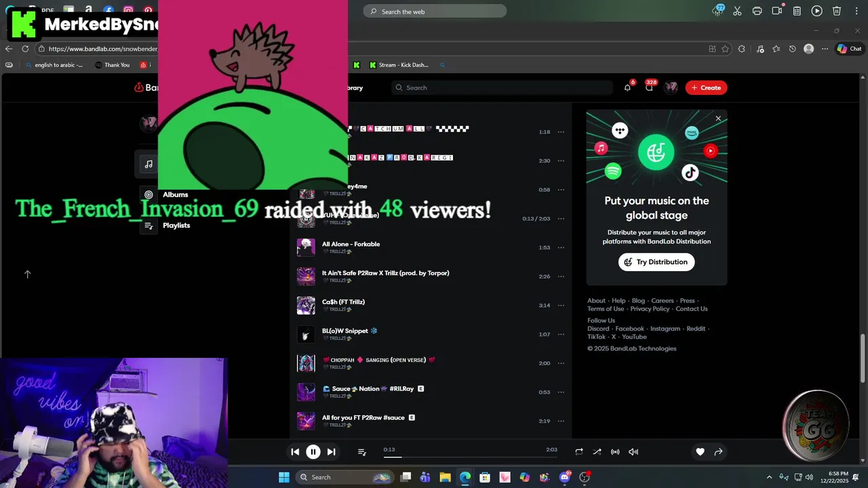
Task: Play It Ain't Safe P2Raw X Trillz thumbnail
Action: pyautogui.click(x=306, y=277)
